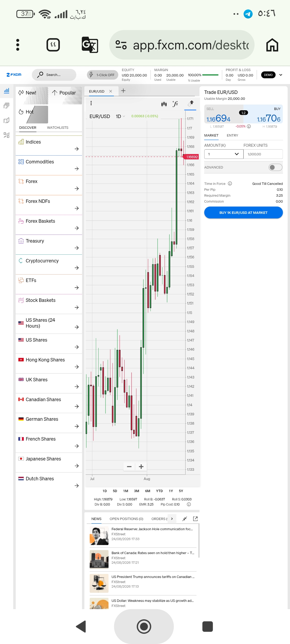290x644 pixels.
Task: Click the FOREX UNITS input field
Action: (x=263, y=154)
